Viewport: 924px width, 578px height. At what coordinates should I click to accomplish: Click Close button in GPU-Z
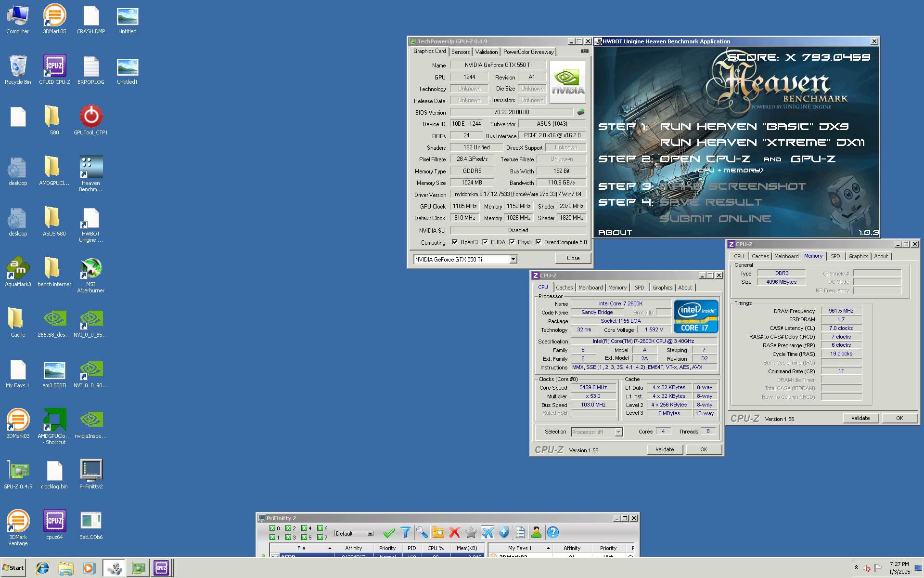pyautogui.click(x=573, y=258)
